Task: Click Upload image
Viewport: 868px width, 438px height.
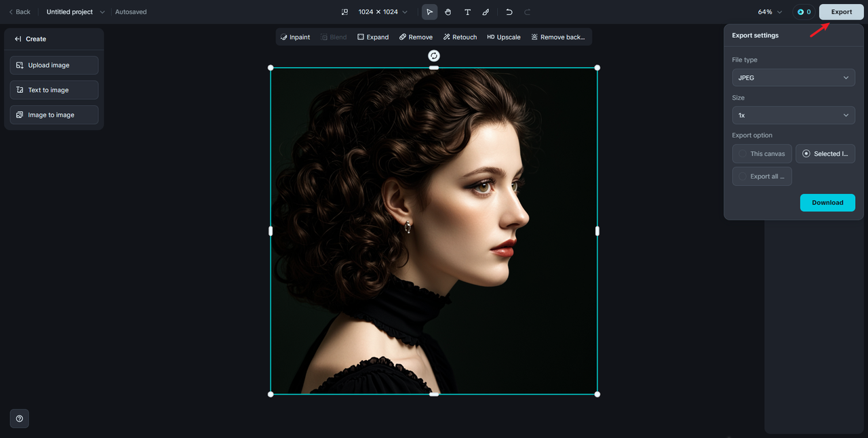Action: (54, 65)
